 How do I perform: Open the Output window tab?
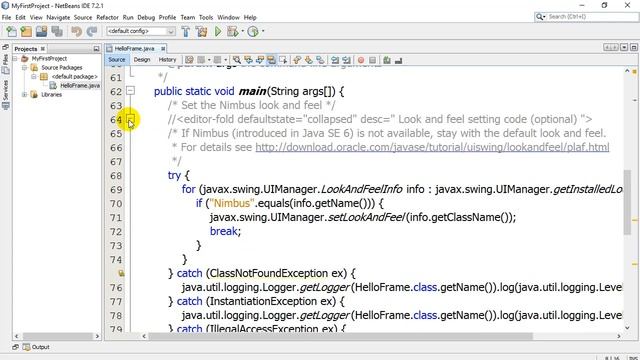(36, 347)
